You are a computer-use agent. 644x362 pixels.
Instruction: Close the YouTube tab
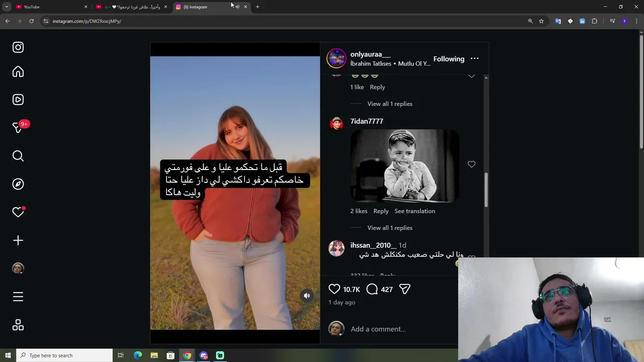(x=86, y=7)
